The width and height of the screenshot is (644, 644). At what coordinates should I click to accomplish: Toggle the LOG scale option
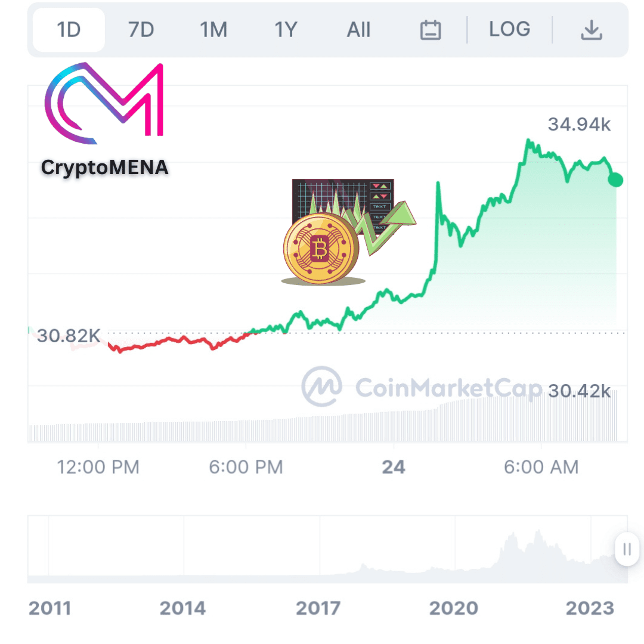point(509,29)
